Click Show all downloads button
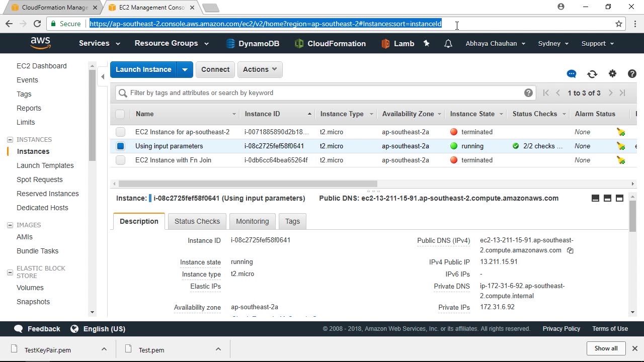Screen dimensions: 644x362 pos(606,348)
